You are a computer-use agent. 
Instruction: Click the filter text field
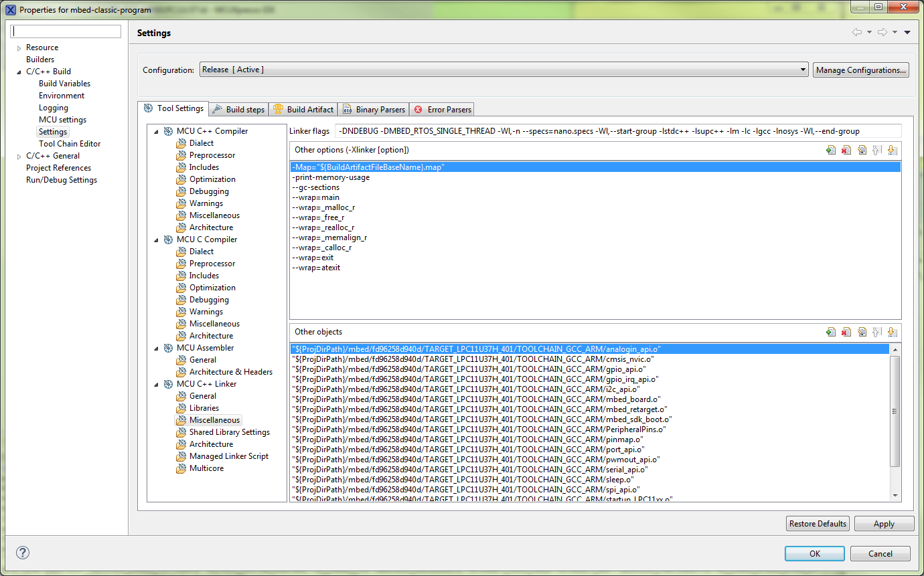tap(66, 31)
